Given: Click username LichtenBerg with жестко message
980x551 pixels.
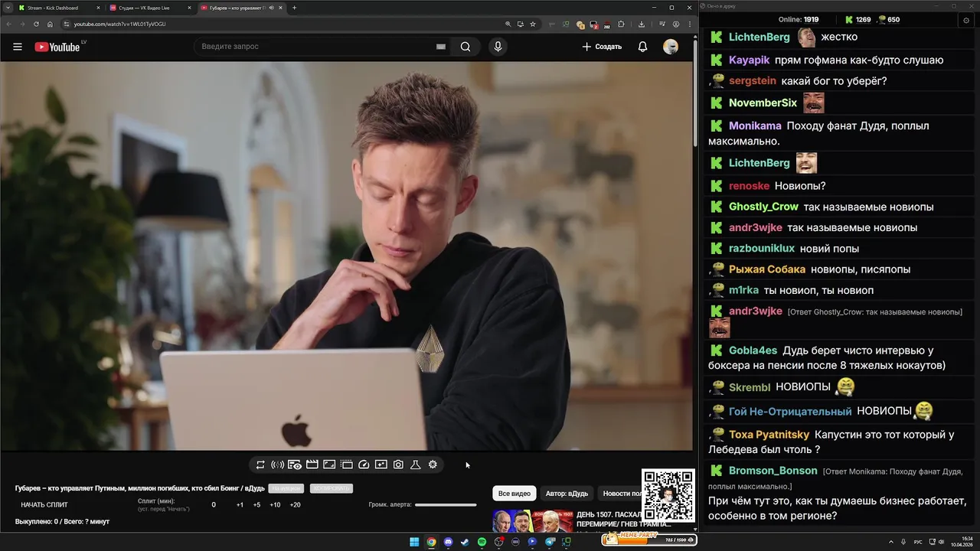Looking at the screenshot, I should [759, 37].
